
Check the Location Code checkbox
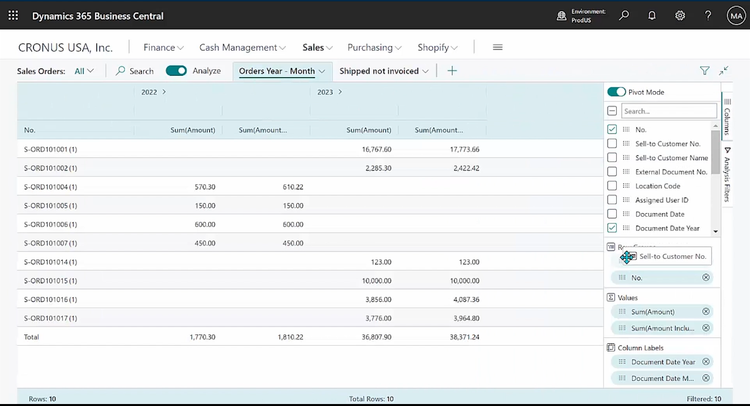point(612,186)
